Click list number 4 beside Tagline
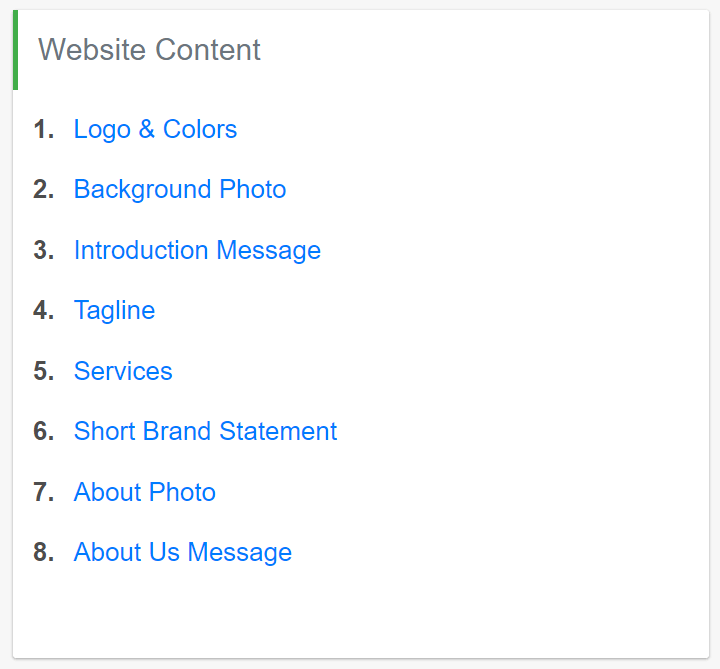This screenshot has height=669, width=720. coord(44,310)
